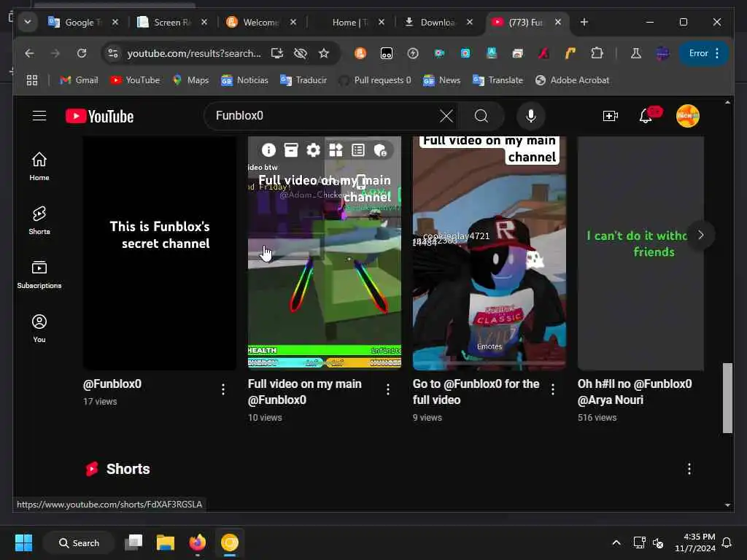Open the Create video button

(x=611, y=116)
